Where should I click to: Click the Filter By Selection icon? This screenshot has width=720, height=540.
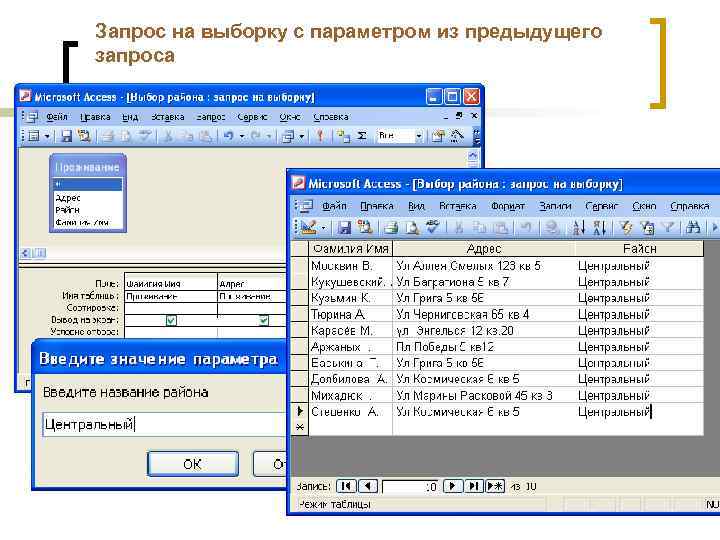625,227
